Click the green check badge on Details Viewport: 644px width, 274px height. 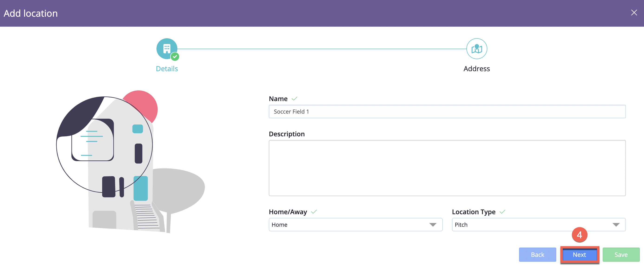click(175, 57)
